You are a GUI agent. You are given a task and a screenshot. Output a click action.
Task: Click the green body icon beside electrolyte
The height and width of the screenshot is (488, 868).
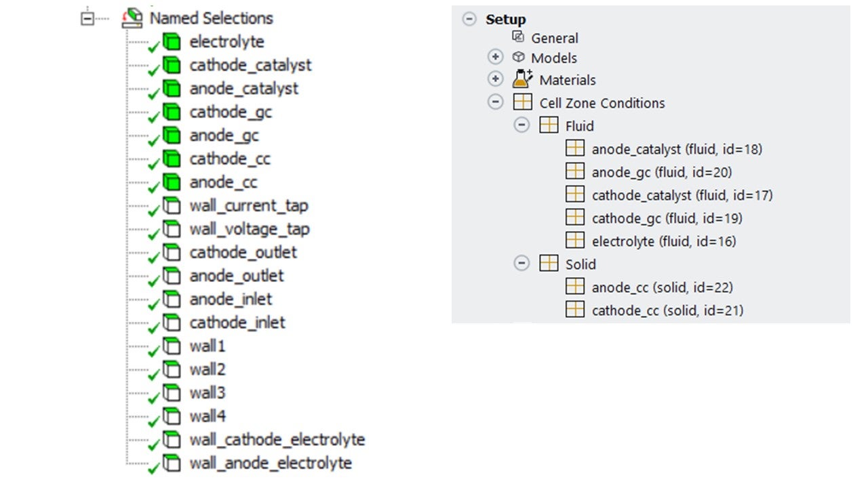point(172,42)
